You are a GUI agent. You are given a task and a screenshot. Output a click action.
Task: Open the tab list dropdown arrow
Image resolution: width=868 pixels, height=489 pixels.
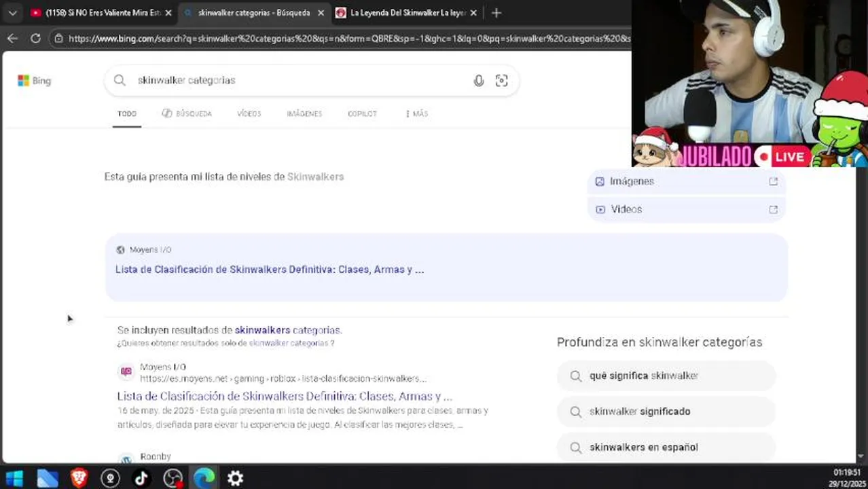(12, 13)
